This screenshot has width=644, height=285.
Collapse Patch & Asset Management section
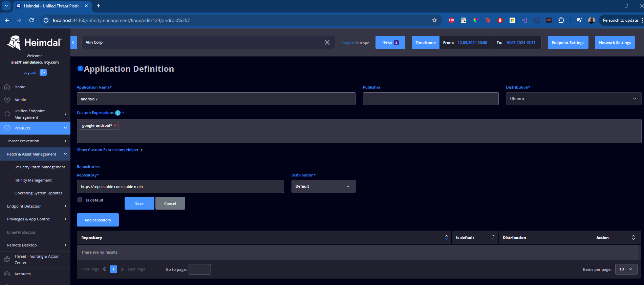(65, 154)
